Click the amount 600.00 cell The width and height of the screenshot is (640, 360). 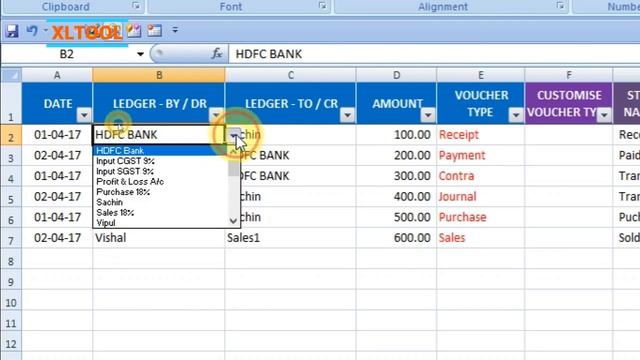point(396,238)
